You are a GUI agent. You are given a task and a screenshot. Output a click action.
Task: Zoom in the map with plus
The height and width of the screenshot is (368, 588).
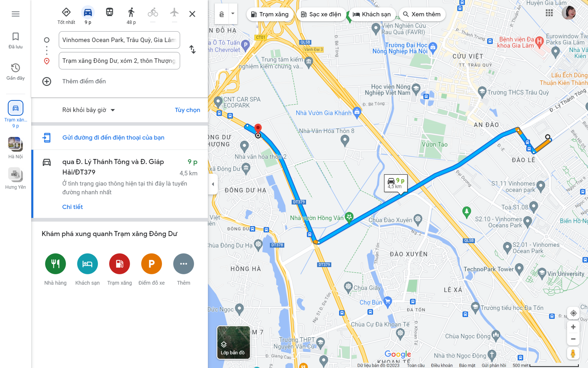[573, 327]
